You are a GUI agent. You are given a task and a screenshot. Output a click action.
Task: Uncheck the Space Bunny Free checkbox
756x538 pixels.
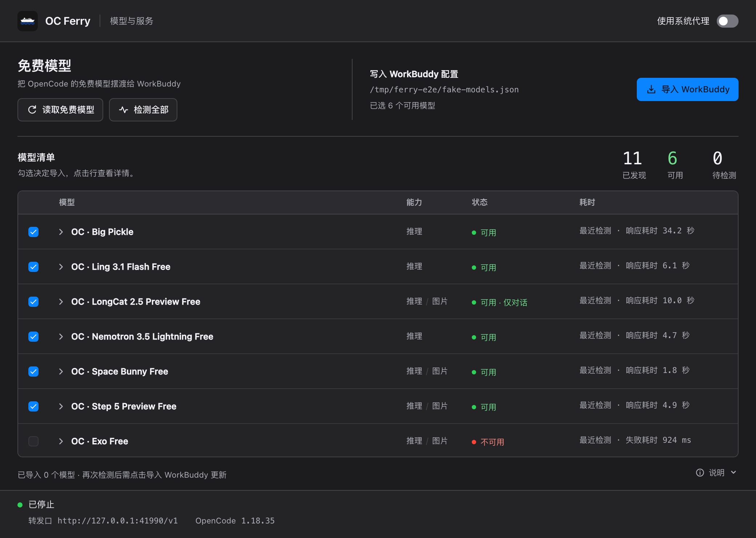tap(33, 372)
